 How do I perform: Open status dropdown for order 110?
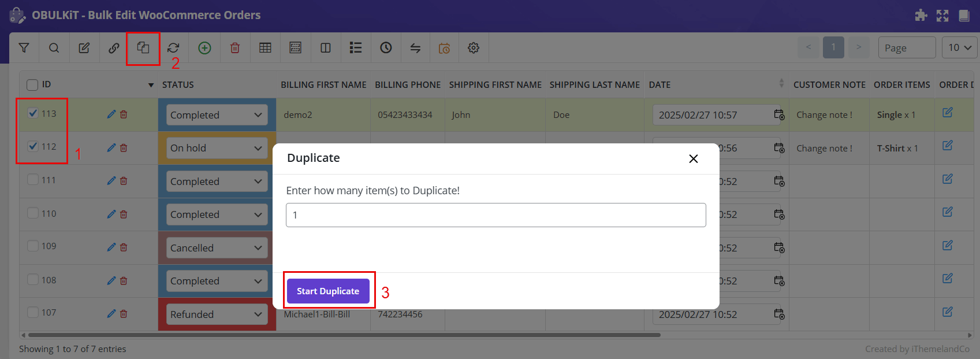point(217,214)
